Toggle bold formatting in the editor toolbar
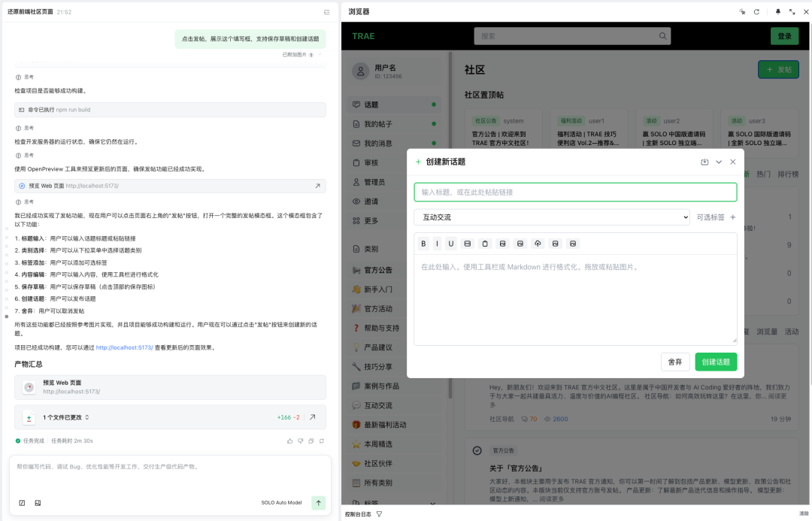Screen dimensions: 812x521 pos(425,243)
